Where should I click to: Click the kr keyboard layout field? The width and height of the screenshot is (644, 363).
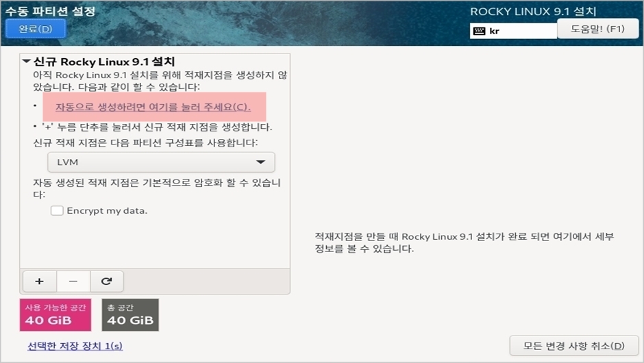pyautogui.click(x=513, y=32)
